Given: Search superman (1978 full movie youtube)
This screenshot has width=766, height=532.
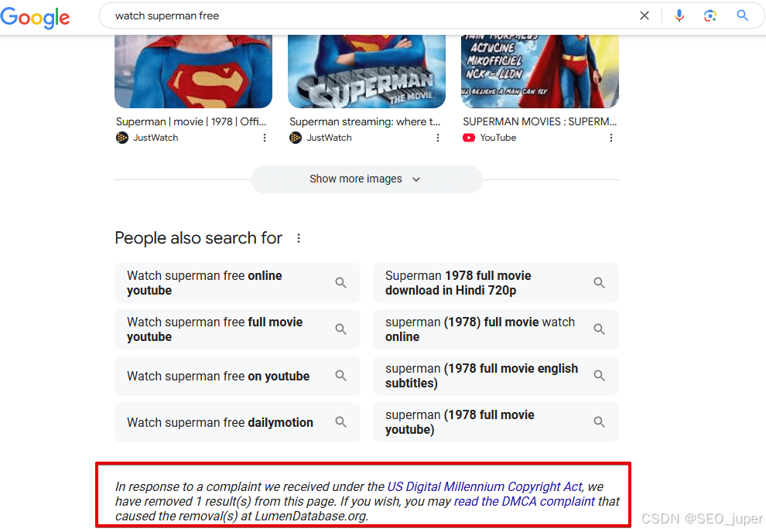Looking at the screenshot, I should click(x=496, y=422).
